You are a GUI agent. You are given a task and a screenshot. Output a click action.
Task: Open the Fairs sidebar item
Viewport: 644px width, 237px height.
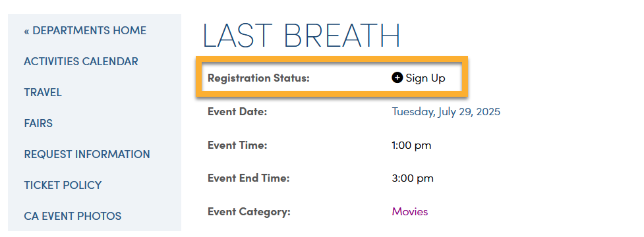click(x=38, y=123)
